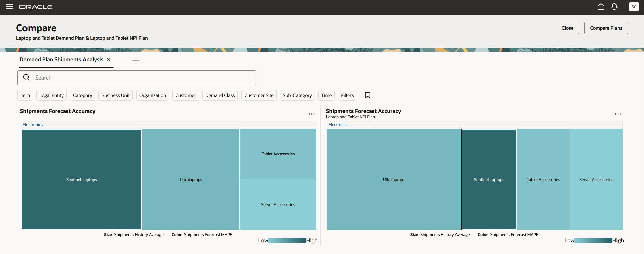Select Ultralaptops tile in left treemap
The width and height of the screenshot is (644, 254).
pos(191,179)
